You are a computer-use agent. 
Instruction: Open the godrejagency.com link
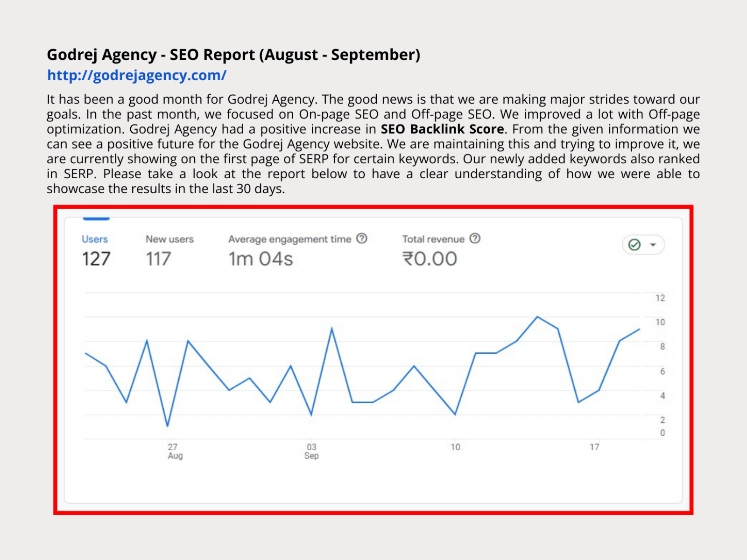137,75
